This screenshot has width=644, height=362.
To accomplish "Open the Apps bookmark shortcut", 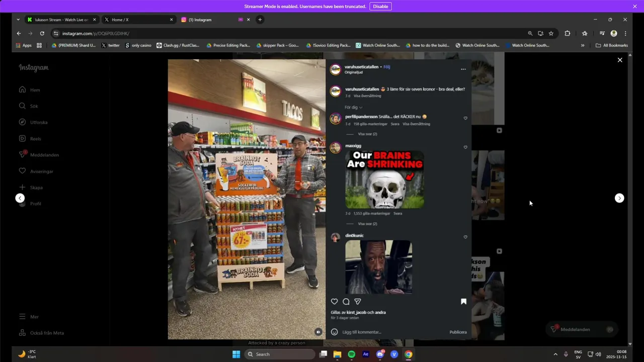I will coord(24,45).
